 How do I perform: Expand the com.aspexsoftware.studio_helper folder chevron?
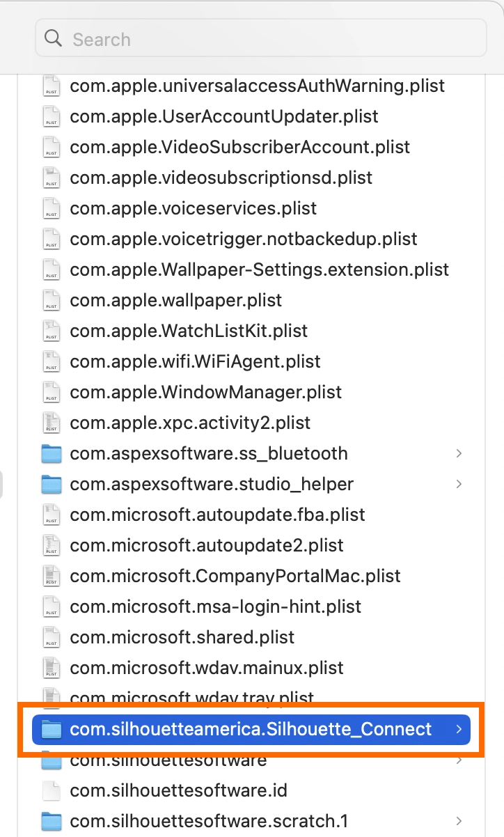point(459,485)
